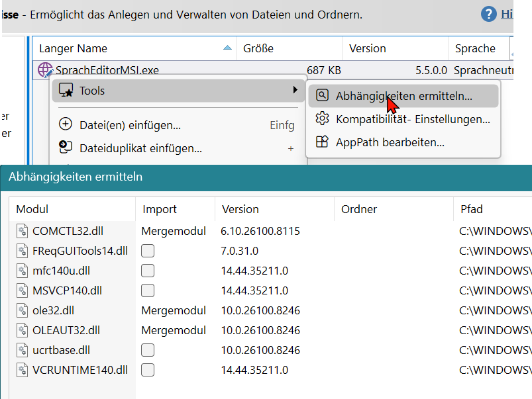
Task: Click Mergemodul entry for ole32.dll
Action: click(173, 310)
